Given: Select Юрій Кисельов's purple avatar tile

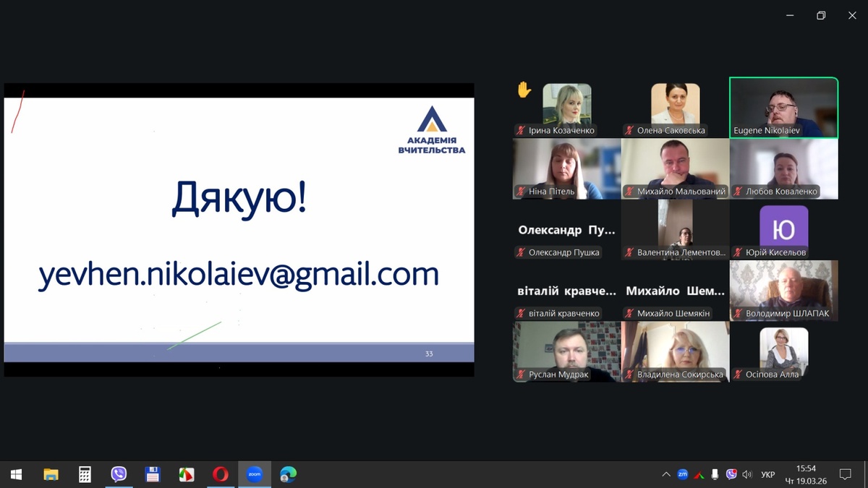Looking at the screenshot, I should [x=783, y=229].
